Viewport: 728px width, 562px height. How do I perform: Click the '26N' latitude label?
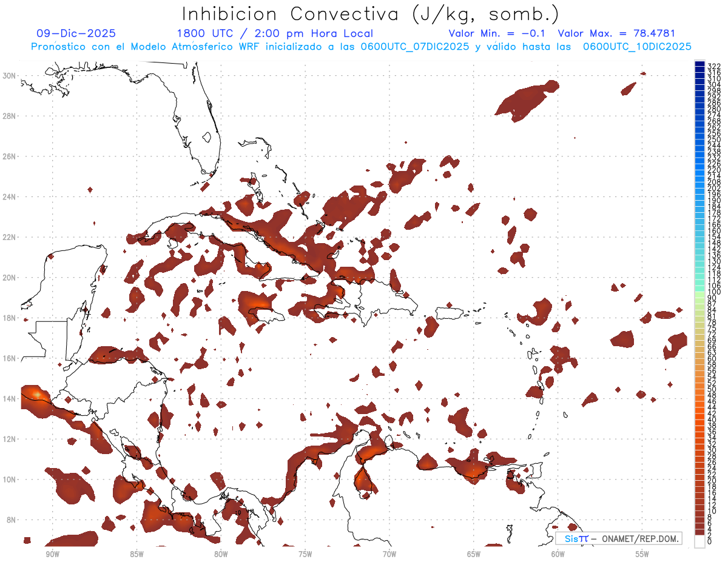(x=9, y=156)
